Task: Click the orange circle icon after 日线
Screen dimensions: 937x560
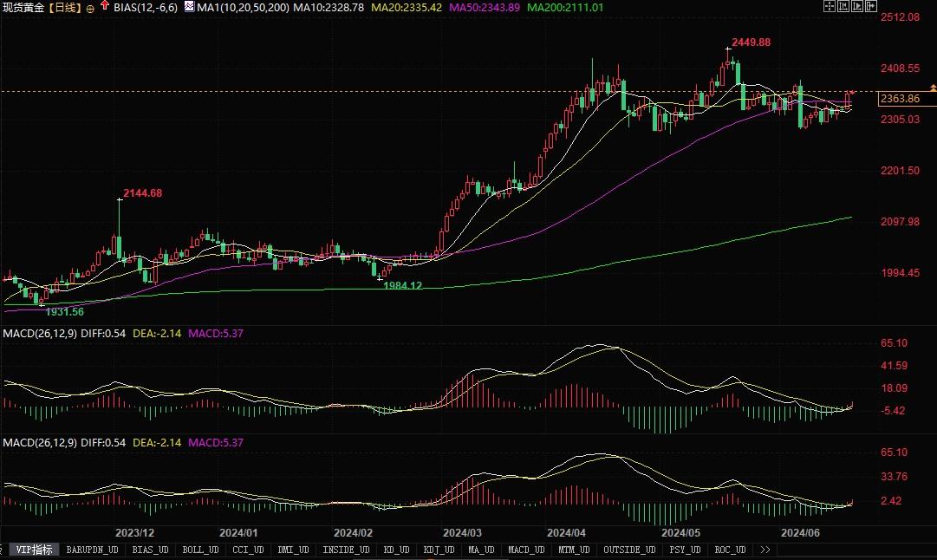Action: coord(90,7)
